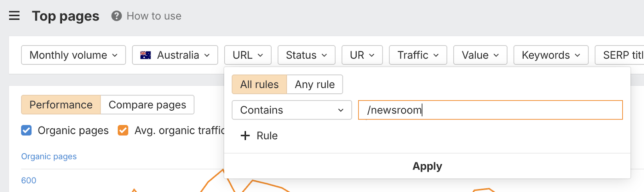Click the Australia flag icon
Image resolution: width=644 pixels, height=192 pixels.
tap(145, 55)
